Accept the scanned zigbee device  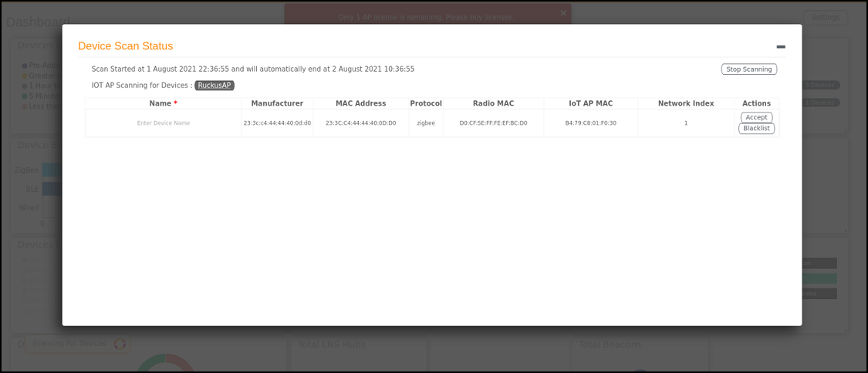click(x=756, y=117)
